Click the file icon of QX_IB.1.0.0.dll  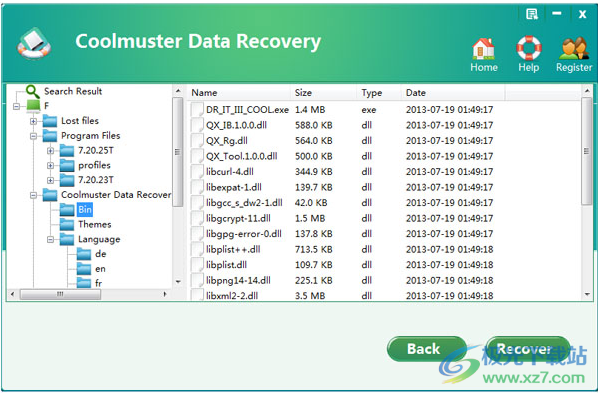(197, 125)
